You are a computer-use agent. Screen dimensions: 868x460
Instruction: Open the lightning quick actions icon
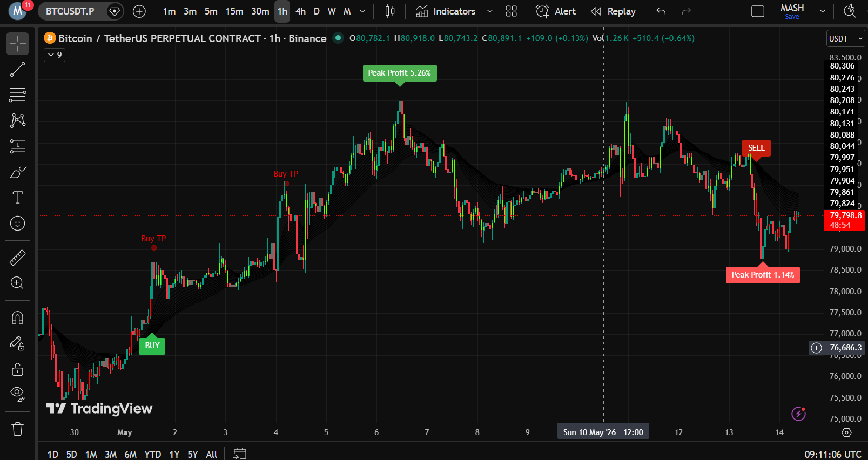click(798, 414)
